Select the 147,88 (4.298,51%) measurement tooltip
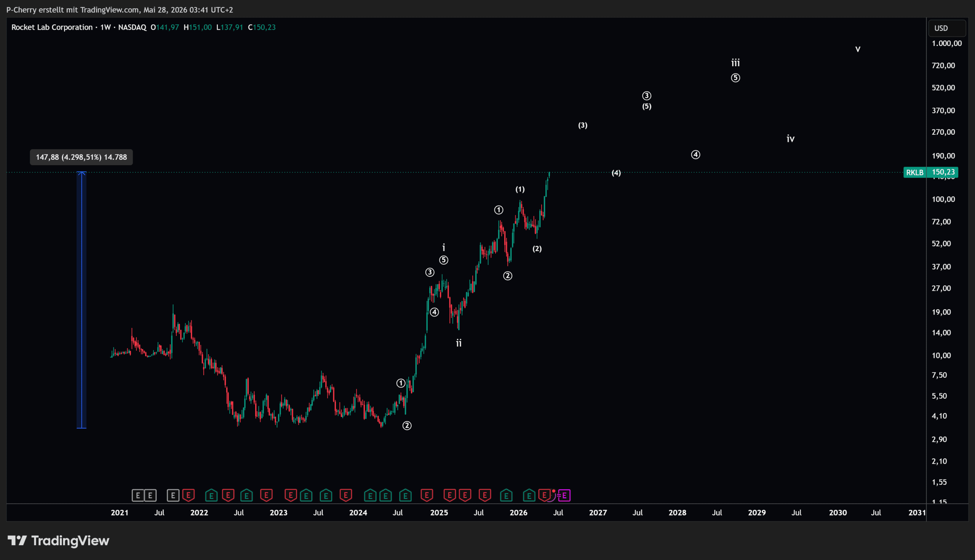Screen dimensions: 975x560 [81, 157]
